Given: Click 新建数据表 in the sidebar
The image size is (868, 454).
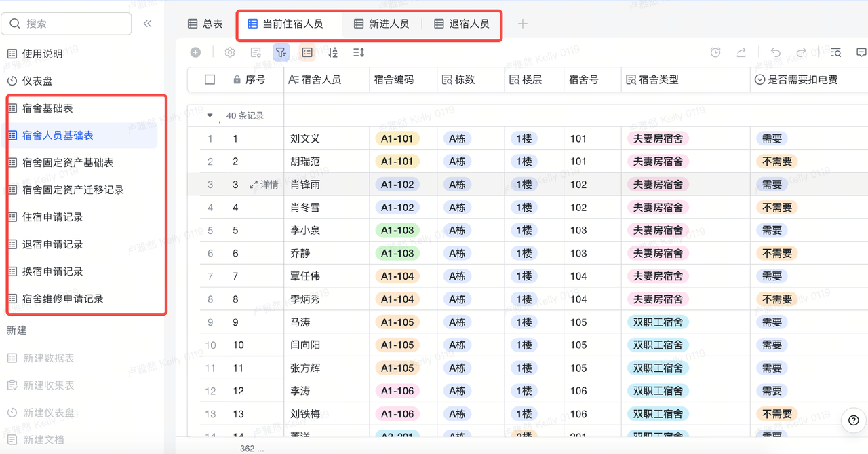Looking at the screenshot, I should coord(49,358).
